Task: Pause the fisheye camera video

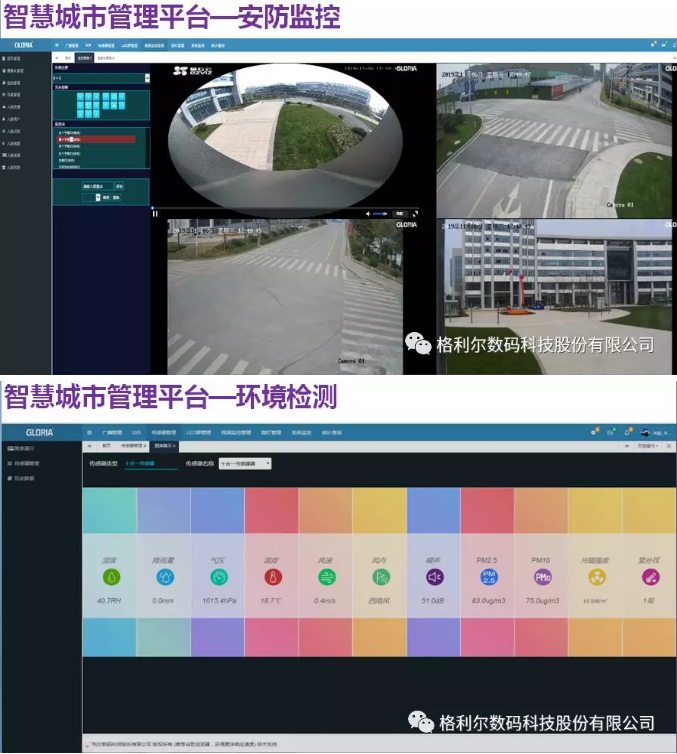Action: (x=155, y=213)
